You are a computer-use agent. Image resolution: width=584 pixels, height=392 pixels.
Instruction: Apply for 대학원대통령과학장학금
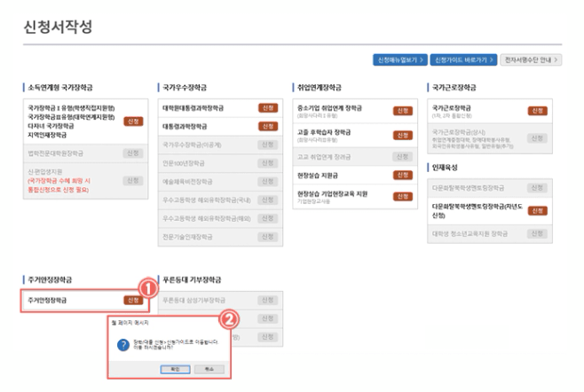click(268, 108)
